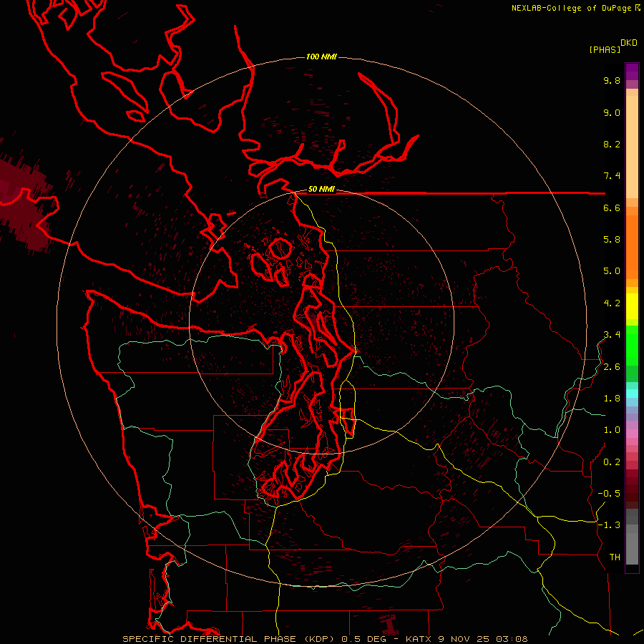Image resolution: width=644 pixels, height=644 pixels.
Task: Pick the orange segment of the color bar
Action: click(x=632, y=247)
